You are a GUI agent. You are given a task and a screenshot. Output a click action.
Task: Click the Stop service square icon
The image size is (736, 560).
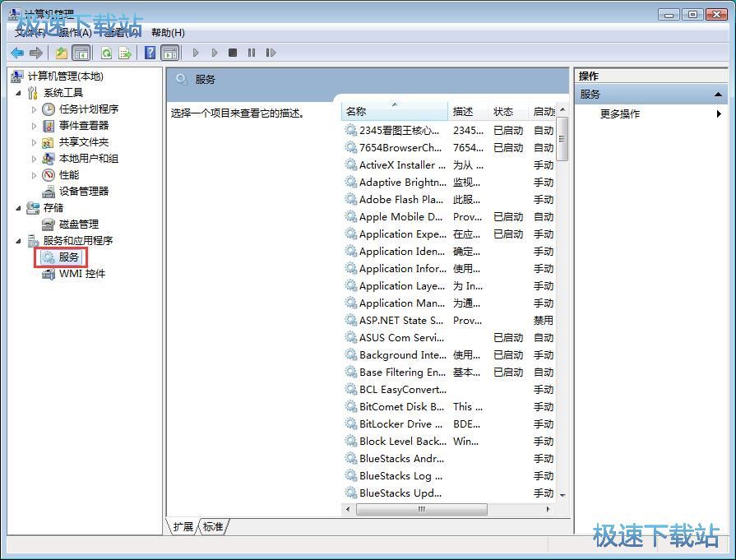(233, 53)
